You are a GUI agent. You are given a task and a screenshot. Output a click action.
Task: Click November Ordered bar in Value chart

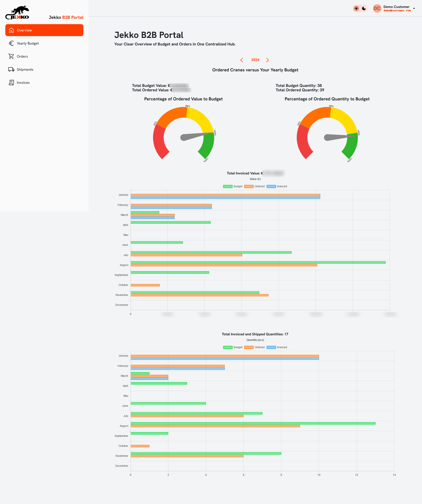(x=199, y=295)
